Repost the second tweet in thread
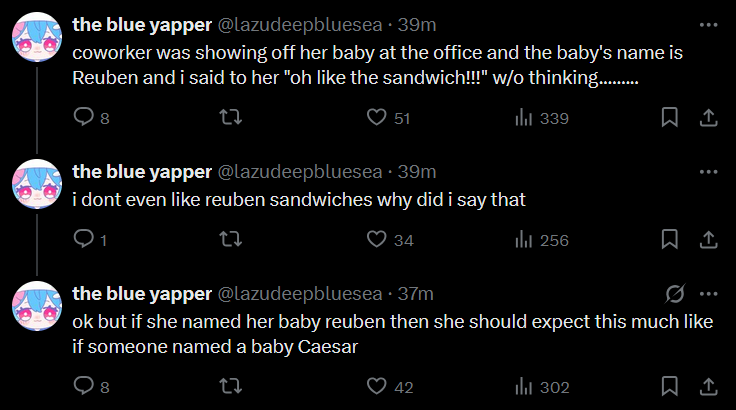 point(229,240)
